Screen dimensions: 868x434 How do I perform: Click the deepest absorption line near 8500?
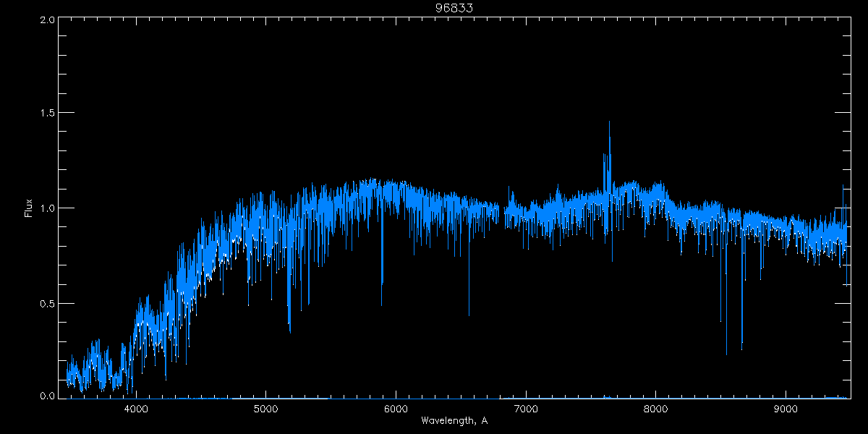(726, 353)
